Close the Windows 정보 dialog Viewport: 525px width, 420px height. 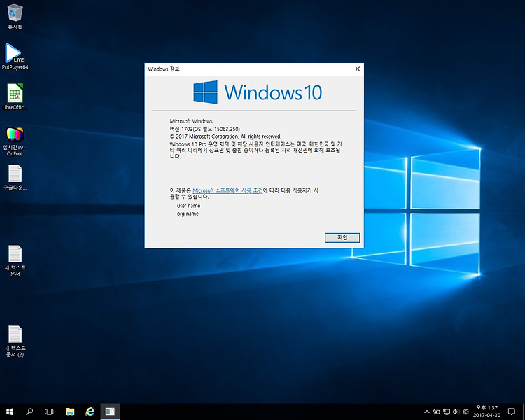pos(357,69)
